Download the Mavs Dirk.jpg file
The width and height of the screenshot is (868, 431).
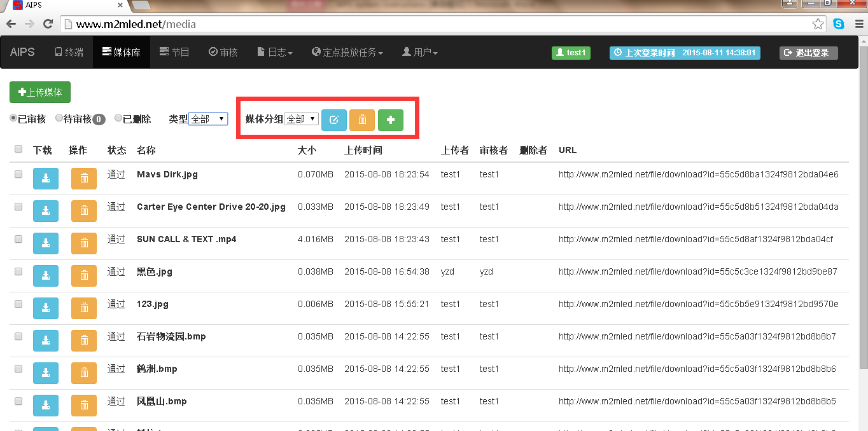[46, 179]
